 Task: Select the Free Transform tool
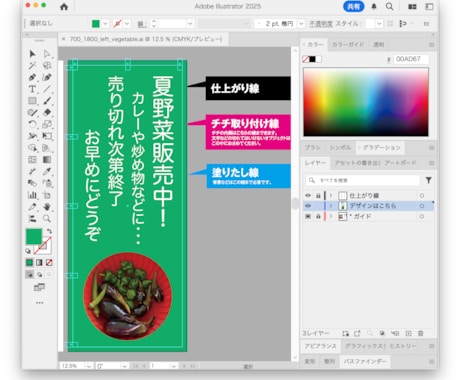47,136
